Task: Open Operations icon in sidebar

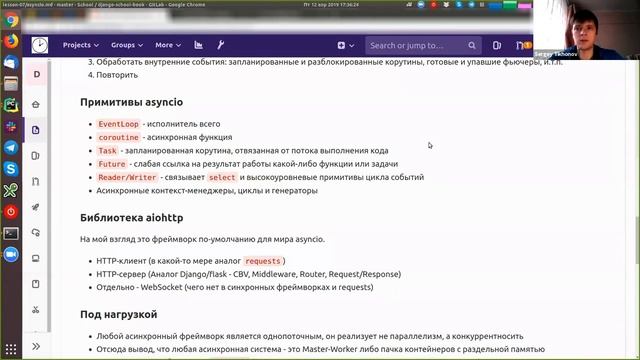Action: (x=36, y=233)
